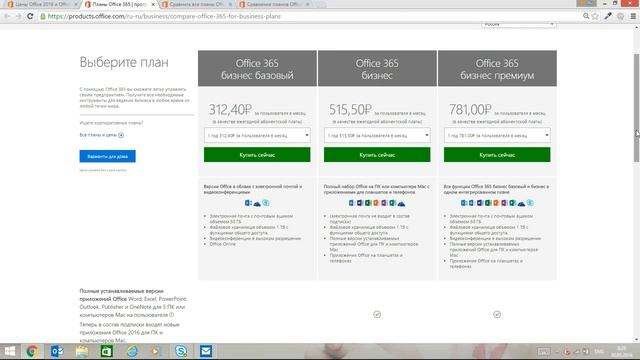Click the keyboard language indicator in tray
Viewport: 640px width, 360px height.
click(x=599, y=351)
